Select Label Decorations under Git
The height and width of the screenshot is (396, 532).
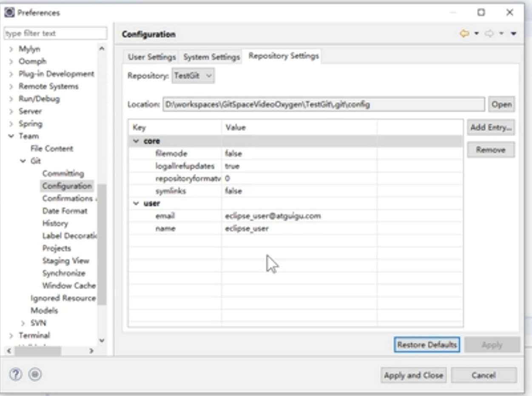pyautogui.click(x=69, y=236)
